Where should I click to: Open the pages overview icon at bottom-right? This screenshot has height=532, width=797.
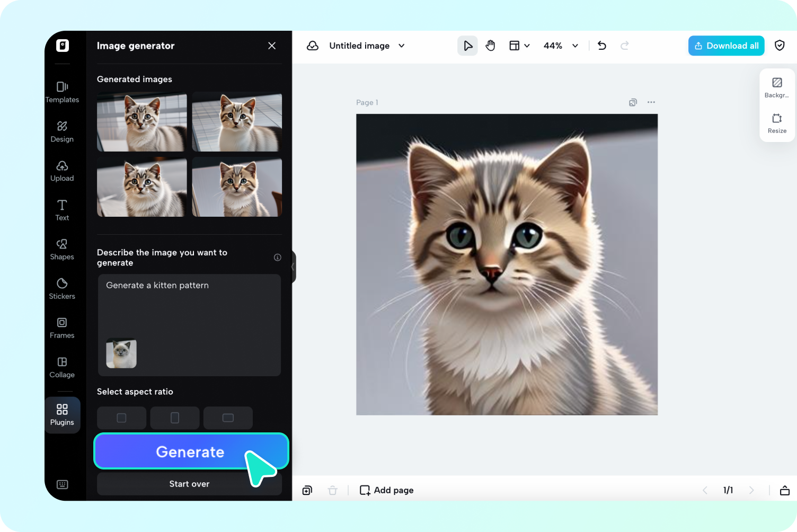785,490
